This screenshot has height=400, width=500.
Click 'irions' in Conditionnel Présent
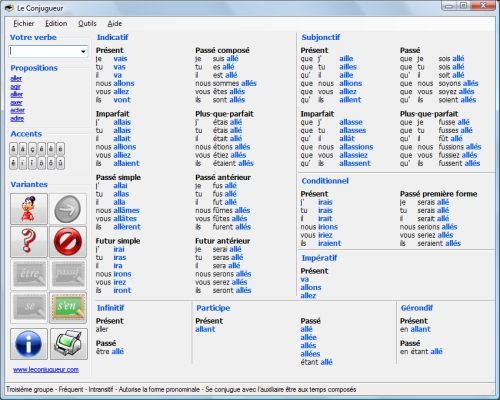[x=328, y=227]
